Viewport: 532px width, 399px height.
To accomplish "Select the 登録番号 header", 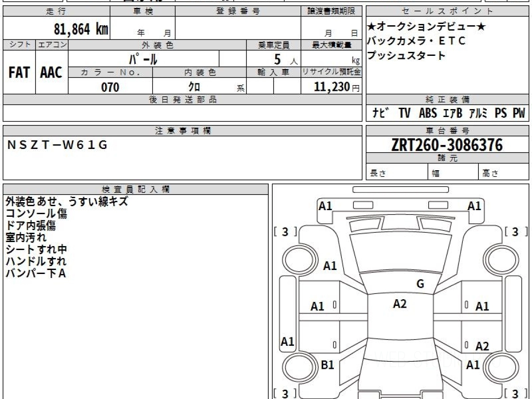I will (238, 12).
